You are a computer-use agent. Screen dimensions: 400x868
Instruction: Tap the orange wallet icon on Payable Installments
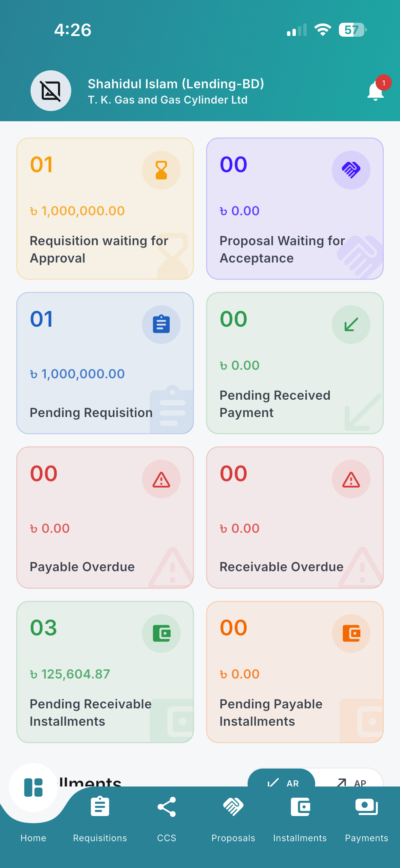[x=351, y=633]
